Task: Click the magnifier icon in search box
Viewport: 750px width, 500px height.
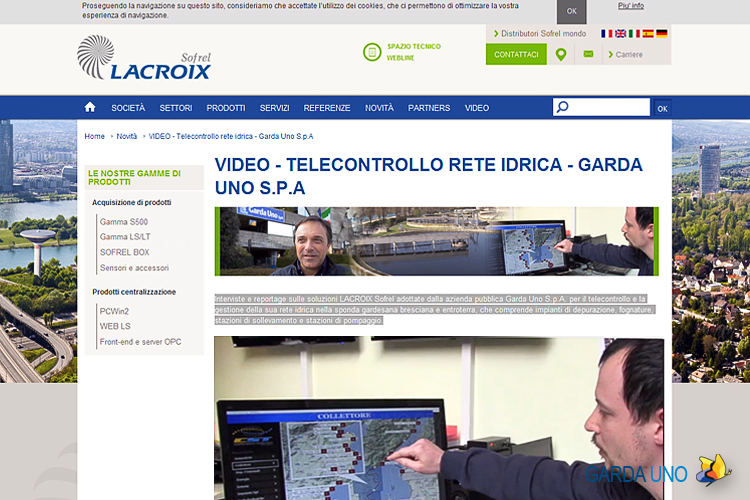Action: [x=563, y=107]
